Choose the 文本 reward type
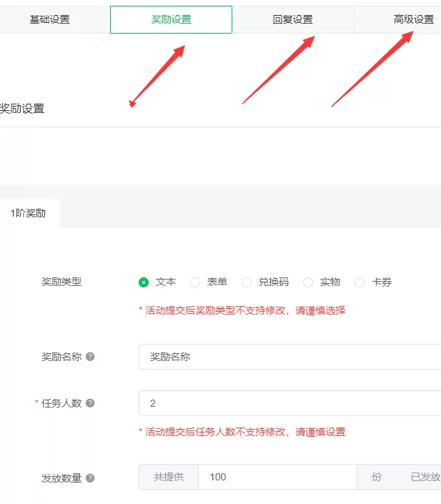Image resolution: width=441 pixels, height=504 pixels. pos(144,282)
